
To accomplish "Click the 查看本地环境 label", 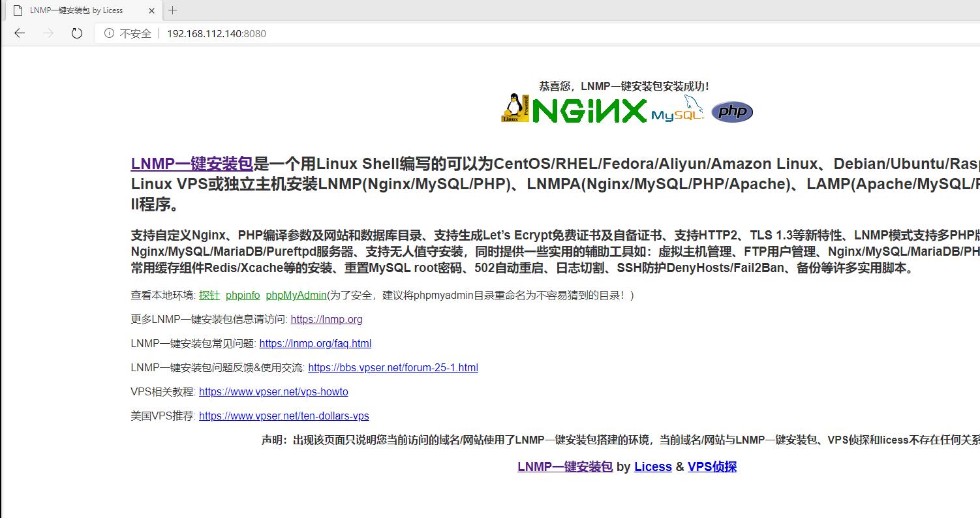I will pos(163,296).
